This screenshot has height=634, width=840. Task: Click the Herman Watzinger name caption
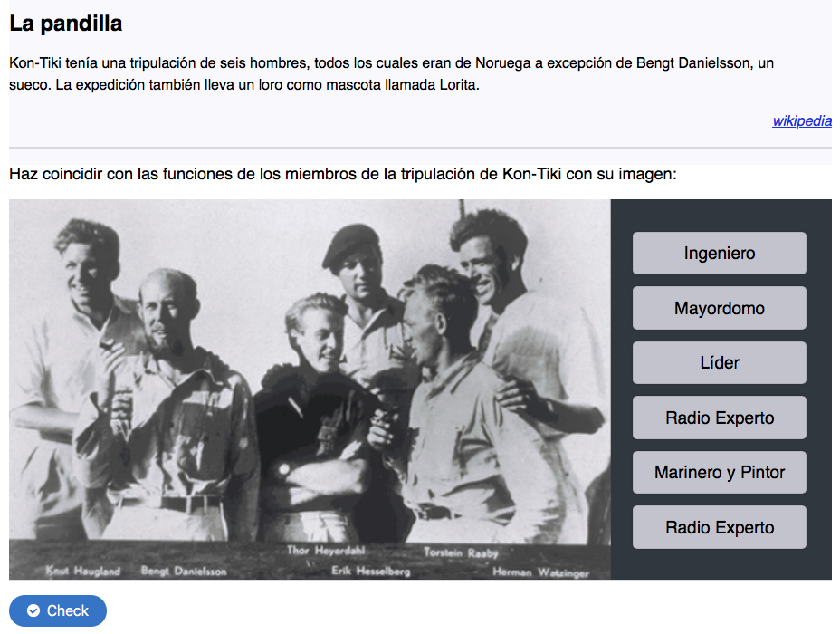pos(540,572)
